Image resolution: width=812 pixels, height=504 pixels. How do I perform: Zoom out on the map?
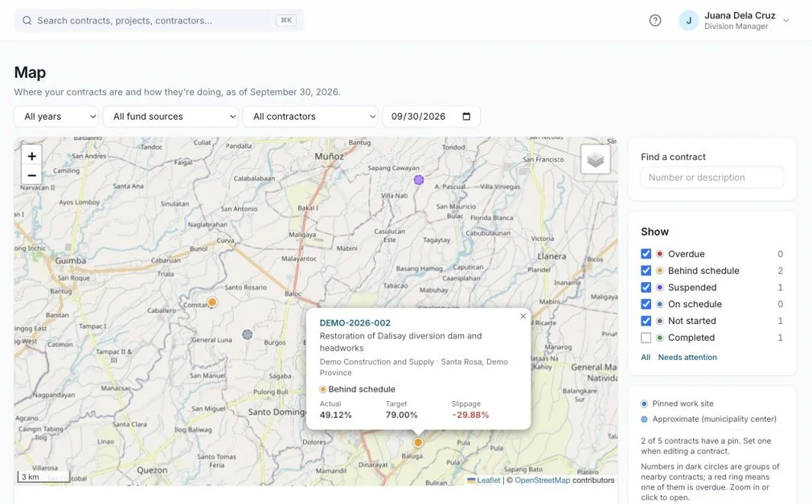(31, 175)
